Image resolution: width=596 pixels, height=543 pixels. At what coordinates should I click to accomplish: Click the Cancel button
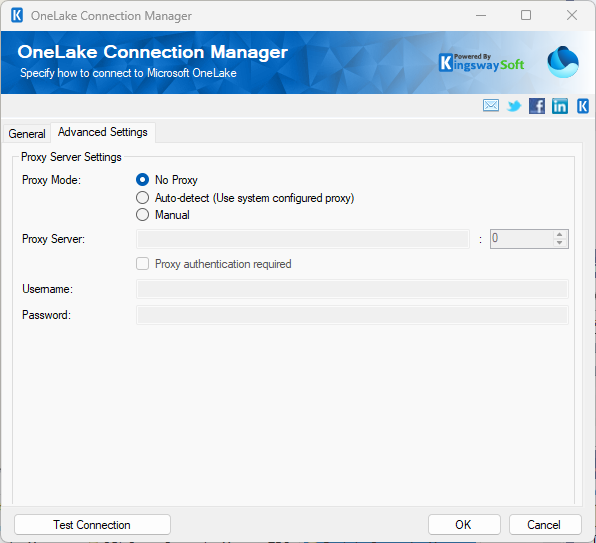point(545,525)
